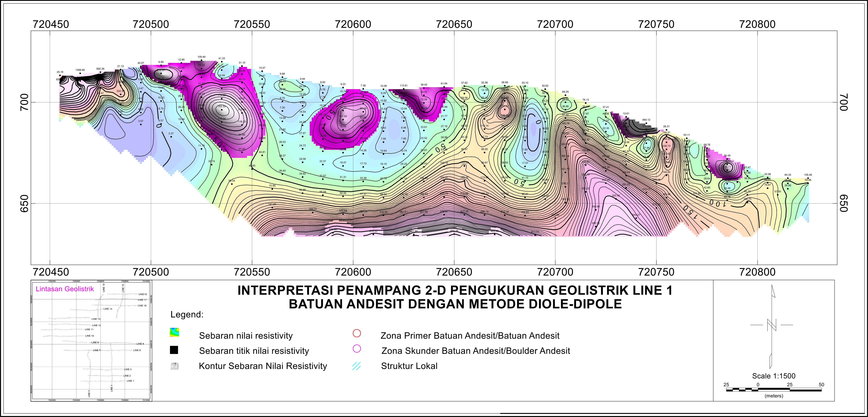Click the Lintasan Geolistrik inset map title
Viewport: 868px width, 417px height.
pos(65,289)
